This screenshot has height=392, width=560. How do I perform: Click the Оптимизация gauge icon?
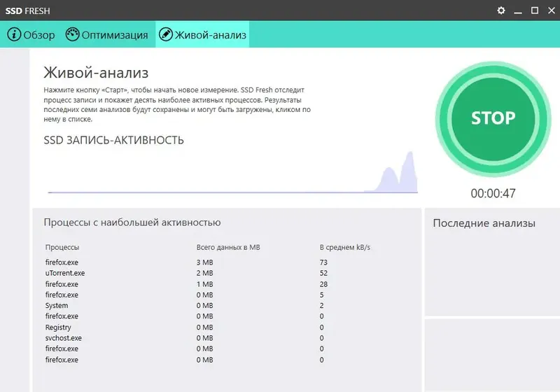click(x=73, y=34)
